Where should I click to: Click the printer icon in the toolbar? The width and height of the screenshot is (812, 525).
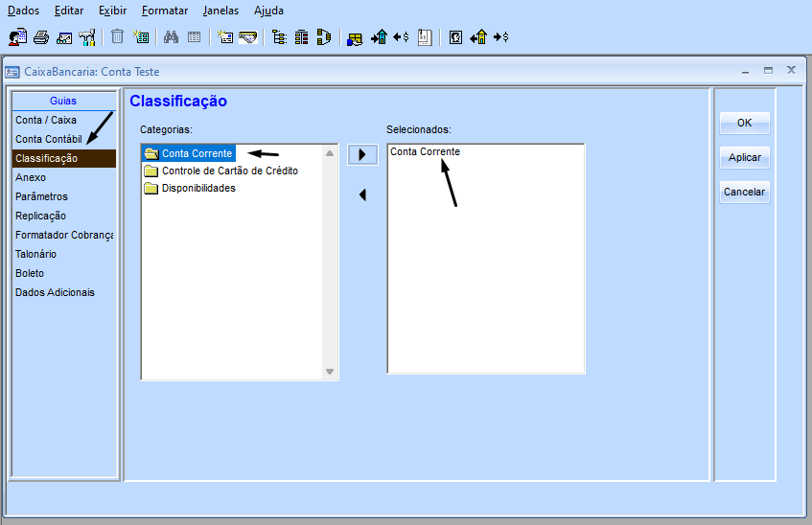41,37
